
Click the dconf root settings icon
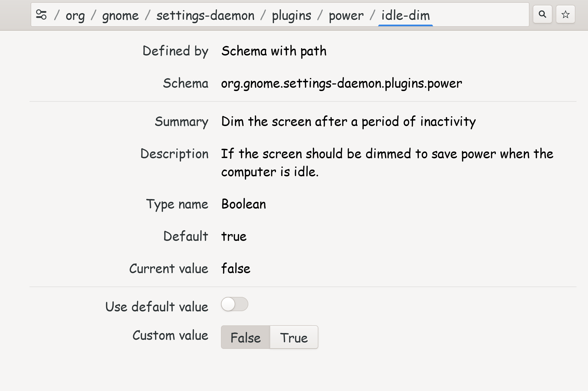pyautogui.click(x=41, y=15)
